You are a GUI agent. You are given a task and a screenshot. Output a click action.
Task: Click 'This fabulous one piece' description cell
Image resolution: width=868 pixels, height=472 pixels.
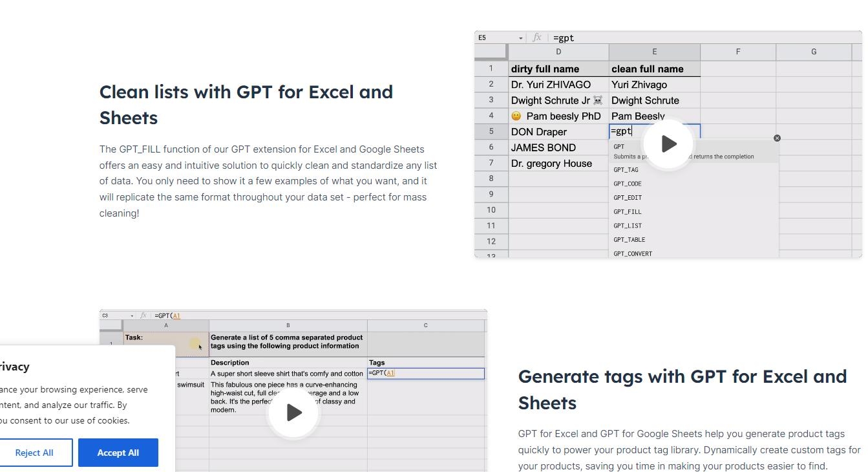click(x=288, y=397)
